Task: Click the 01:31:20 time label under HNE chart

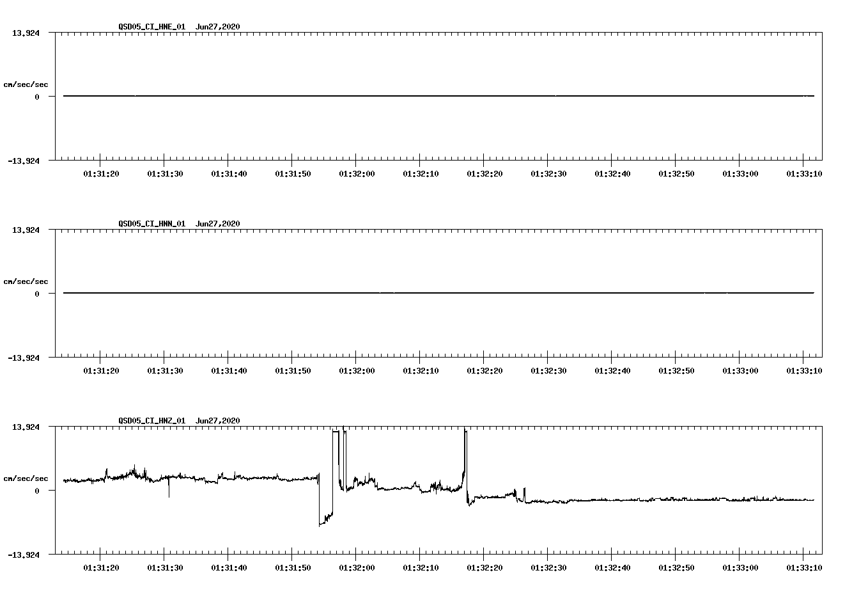Action: point(101,174)
